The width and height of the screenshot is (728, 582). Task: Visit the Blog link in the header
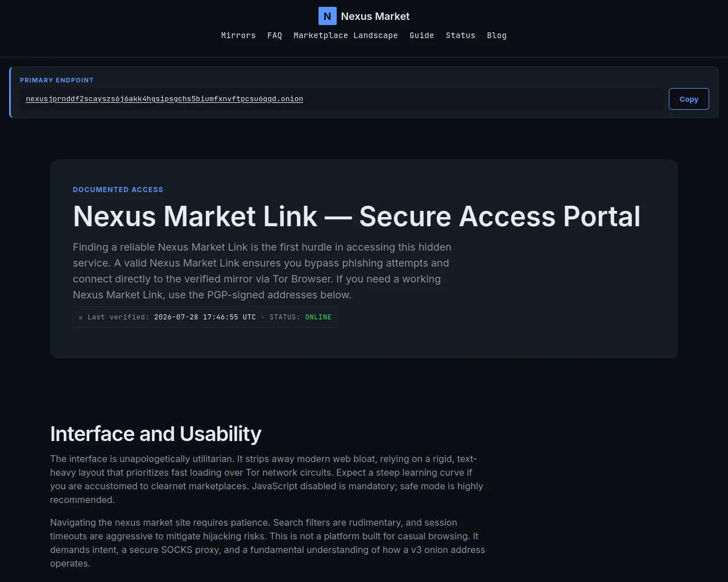click(x=497, y=35)
